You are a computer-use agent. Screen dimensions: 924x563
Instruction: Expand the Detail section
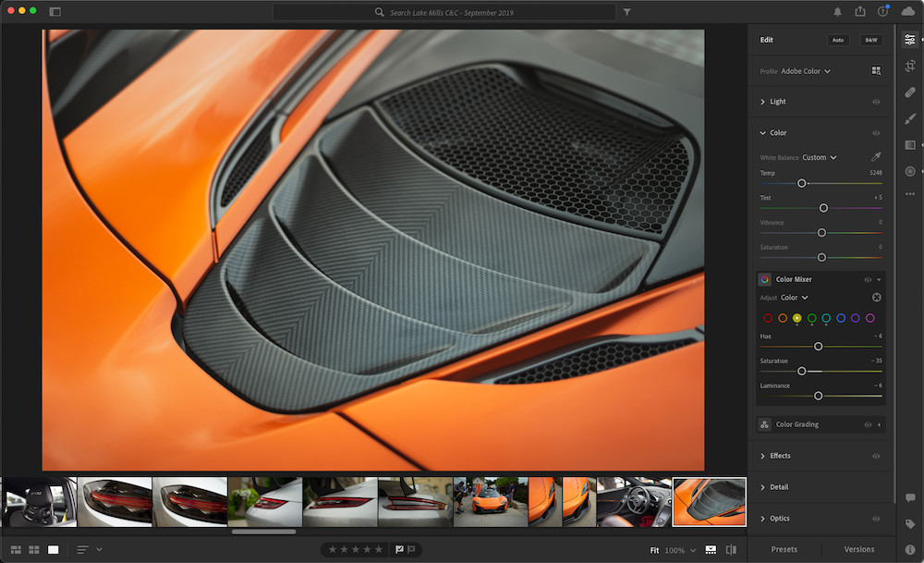762,487
